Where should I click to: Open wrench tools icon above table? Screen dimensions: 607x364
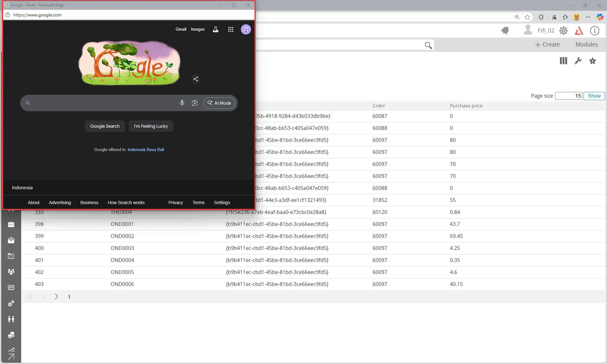(578, 61)
